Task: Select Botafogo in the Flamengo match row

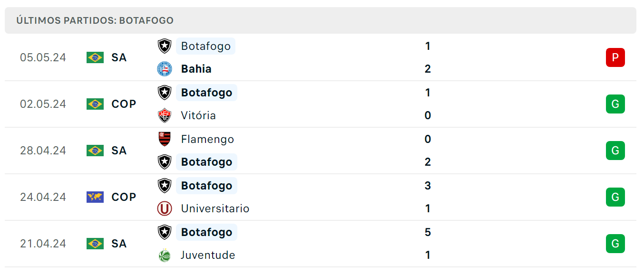Action: click(206, 162)
